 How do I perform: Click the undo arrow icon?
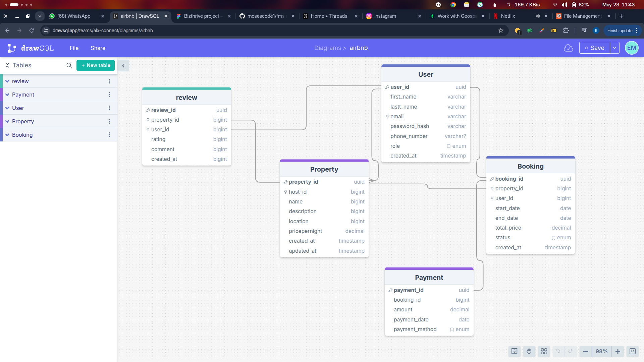(558, 351)
